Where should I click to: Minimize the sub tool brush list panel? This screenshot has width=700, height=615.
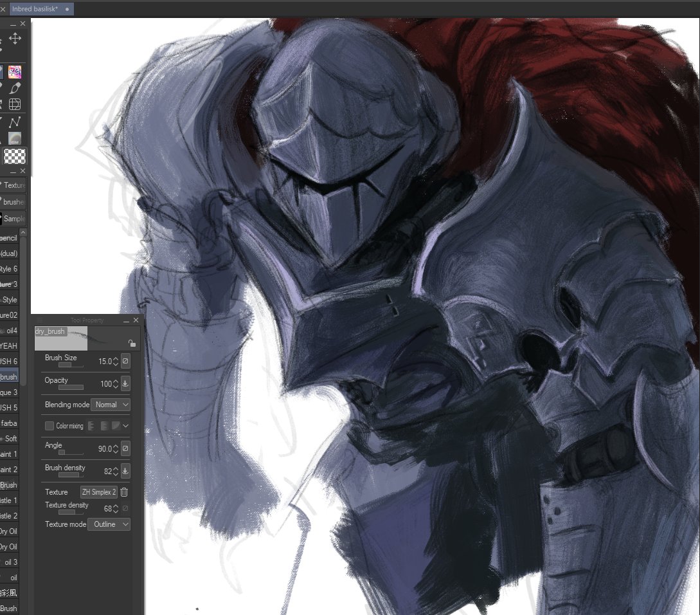point(13,171)
